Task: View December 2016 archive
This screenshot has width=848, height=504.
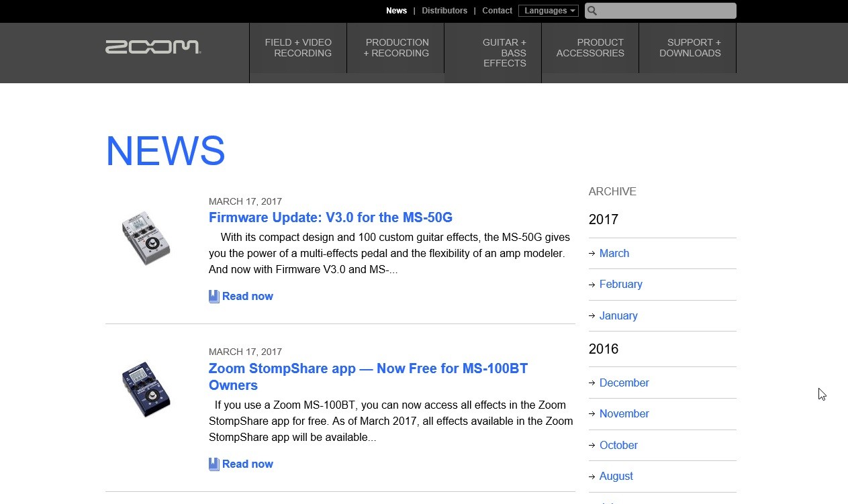Action: tap(624, 383)
